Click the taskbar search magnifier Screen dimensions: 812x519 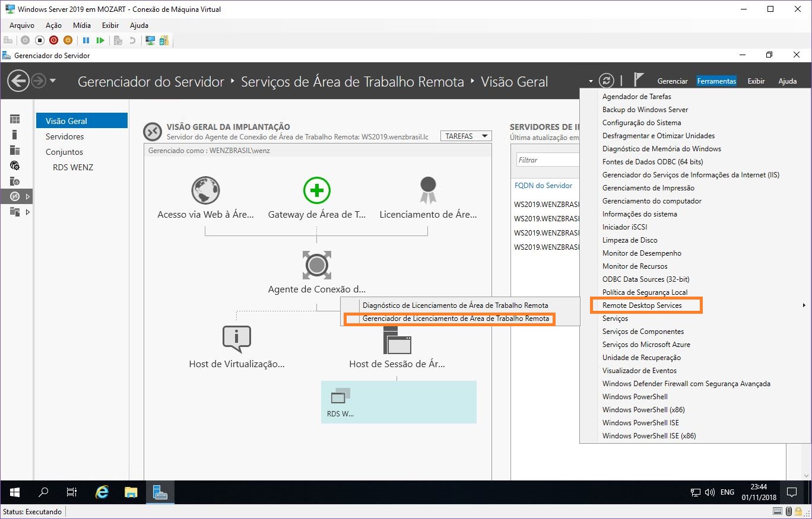pos(43,492)
